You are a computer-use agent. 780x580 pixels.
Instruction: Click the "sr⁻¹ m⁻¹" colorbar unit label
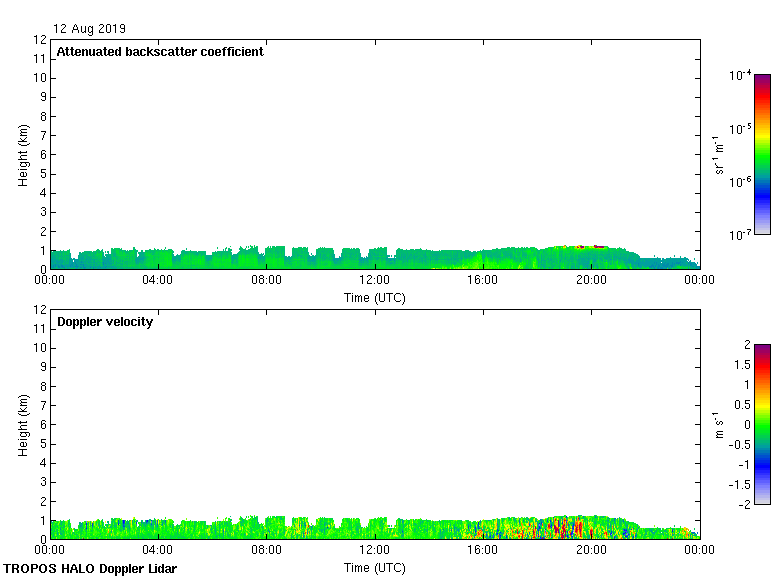pyautogui.click(x=718, y=155)
